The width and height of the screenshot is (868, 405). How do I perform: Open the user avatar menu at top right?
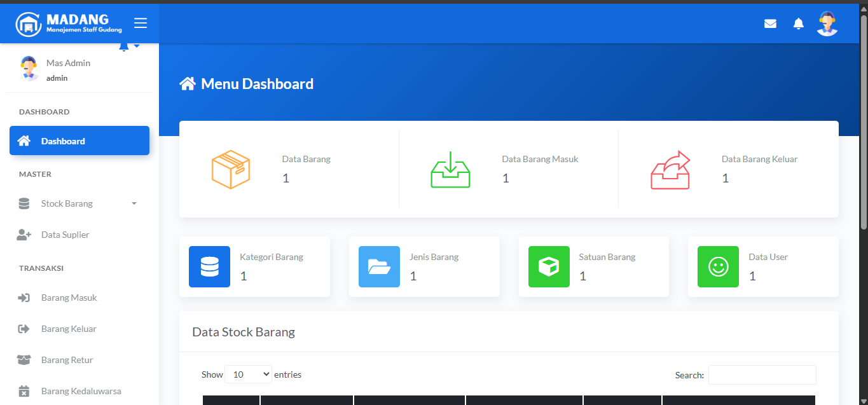(827, 24)
